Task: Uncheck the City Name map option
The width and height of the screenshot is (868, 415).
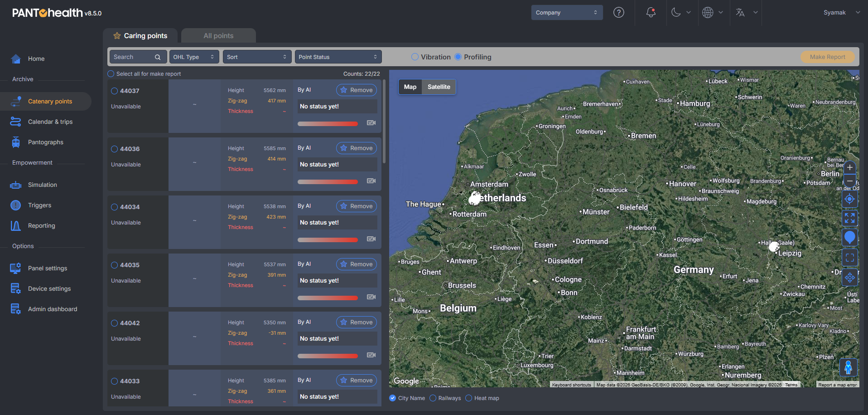Action: (392, 398)
